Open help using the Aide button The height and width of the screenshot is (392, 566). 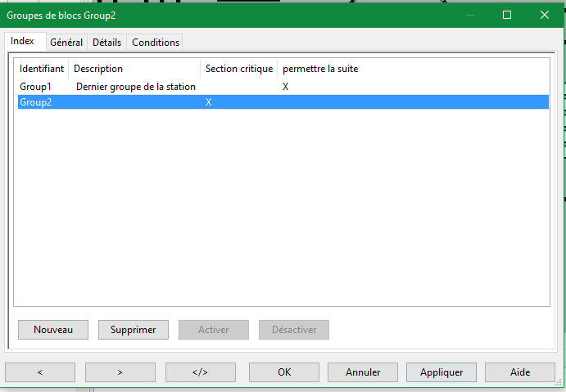pyautogui.click(x=520, y=372)
